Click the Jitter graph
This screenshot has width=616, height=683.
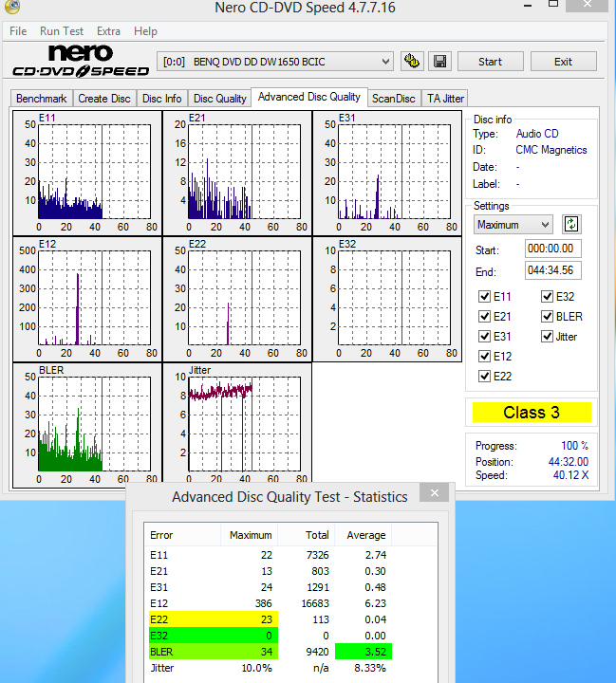237,423
